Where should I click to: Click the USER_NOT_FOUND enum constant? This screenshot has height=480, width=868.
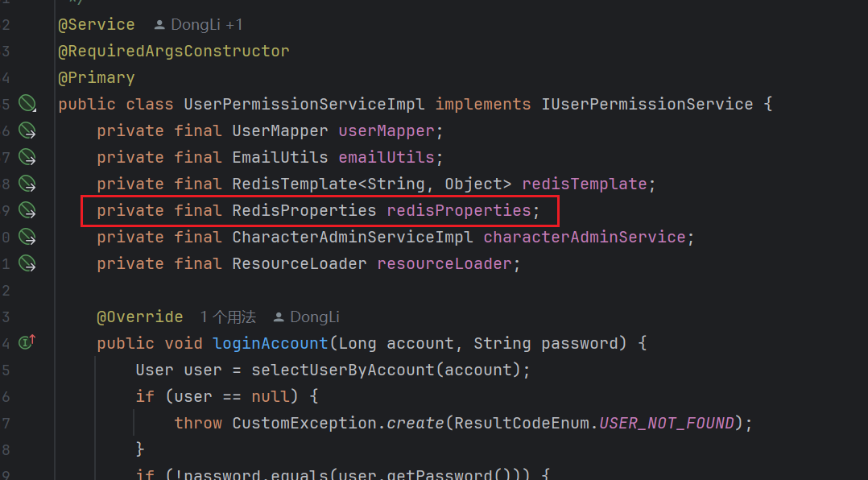[667, 423]
